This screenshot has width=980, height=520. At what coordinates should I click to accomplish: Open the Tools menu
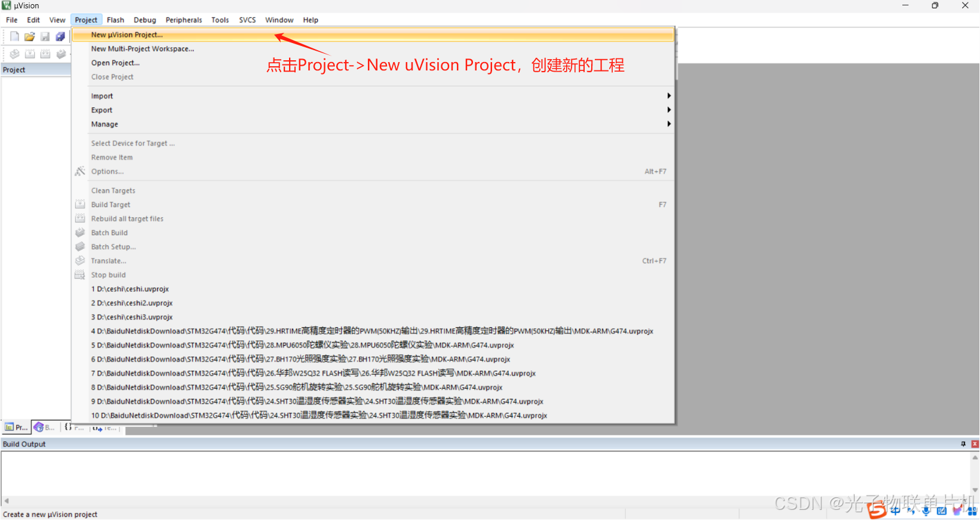(220, 20)
